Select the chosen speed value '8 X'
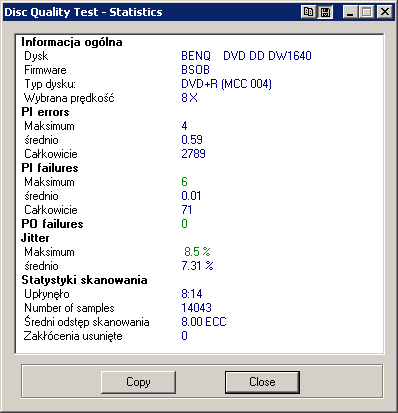The width and height of the screenshot is (398, 413). (189, 98)
